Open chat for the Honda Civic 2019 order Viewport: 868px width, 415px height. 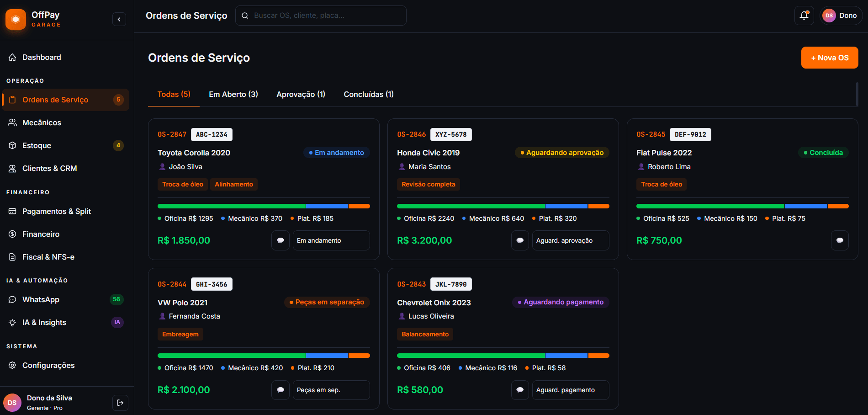pyautogui.click(x=520, y=240)
